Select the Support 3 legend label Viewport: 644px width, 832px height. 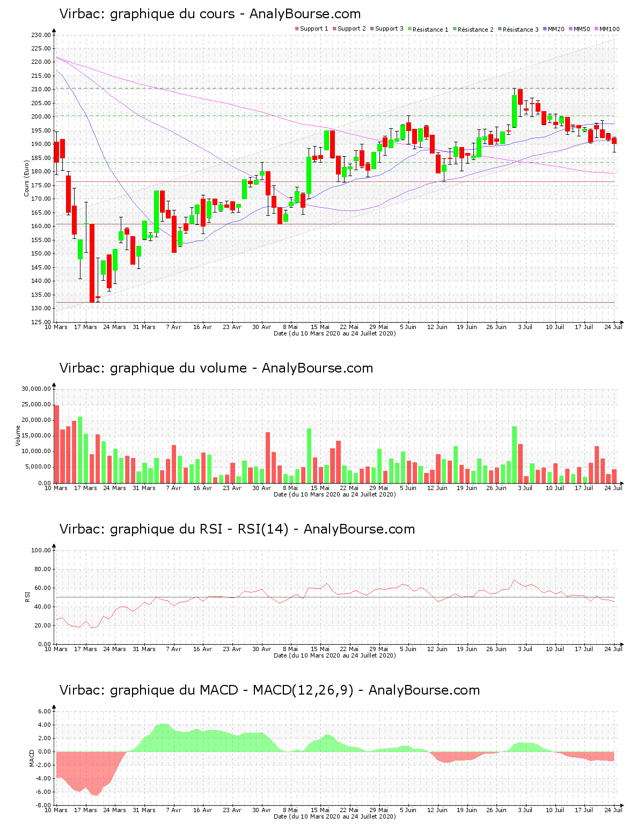389,28
